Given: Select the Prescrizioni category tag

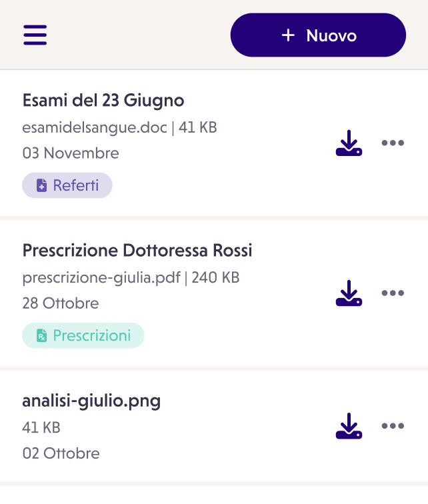Looking at the screenshot, I should point(83,335).
